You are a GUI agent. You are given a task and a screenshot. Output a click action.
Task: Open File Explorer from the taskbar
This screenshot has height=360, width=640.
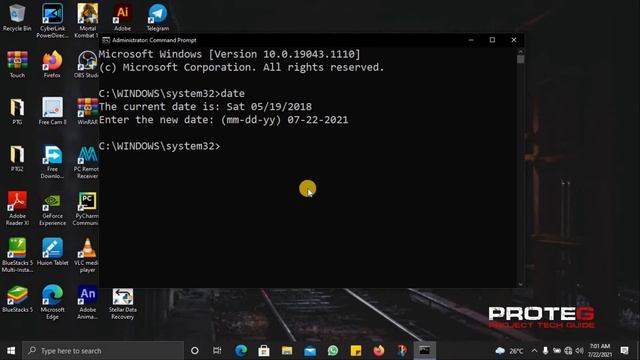287,351
